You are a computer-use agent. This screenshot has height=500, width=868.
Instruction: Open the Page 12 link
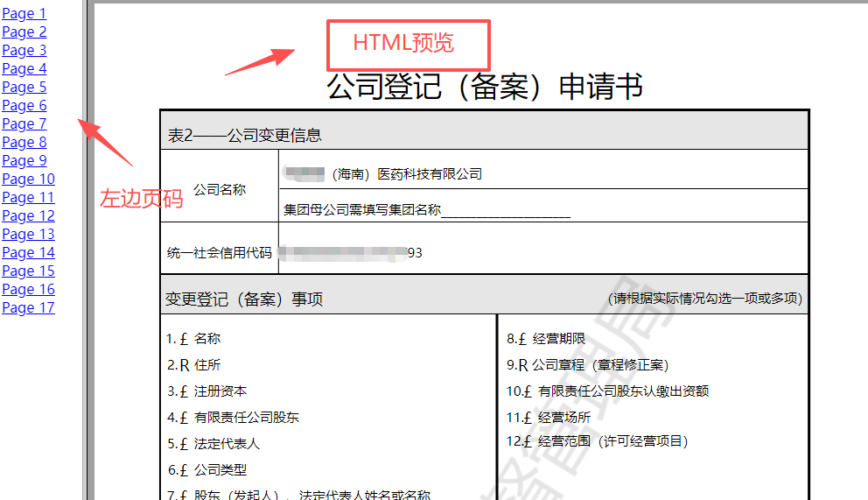[29, 215]
